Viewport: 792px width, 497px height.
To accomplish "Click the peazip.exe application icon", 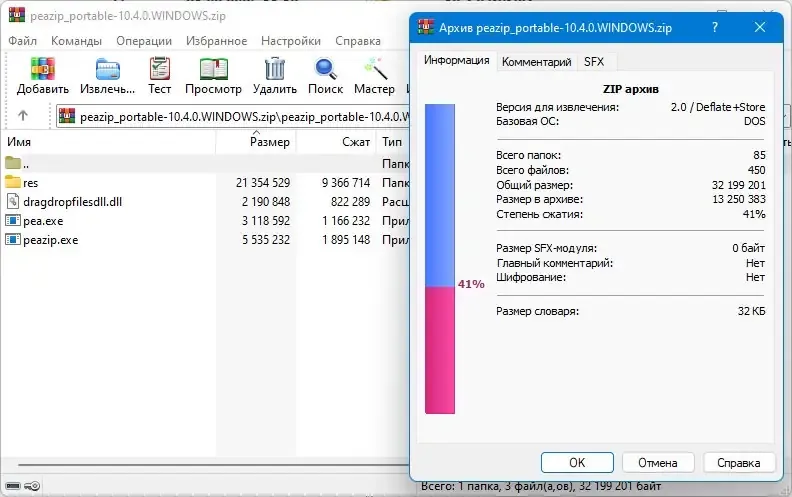I will coord(13,239).
